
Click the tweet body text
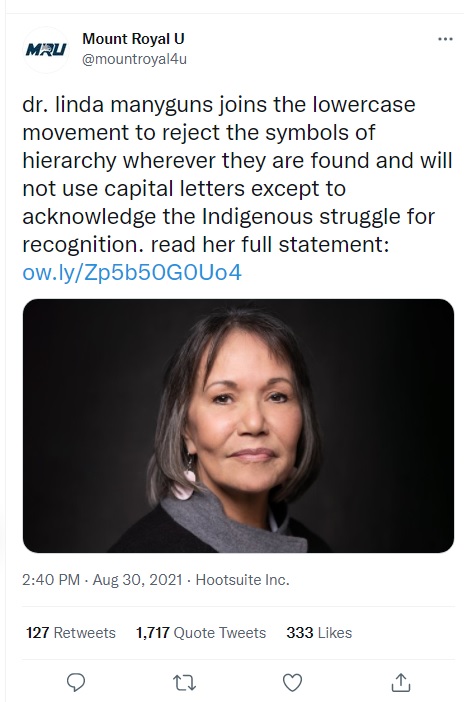coord(237,175)
